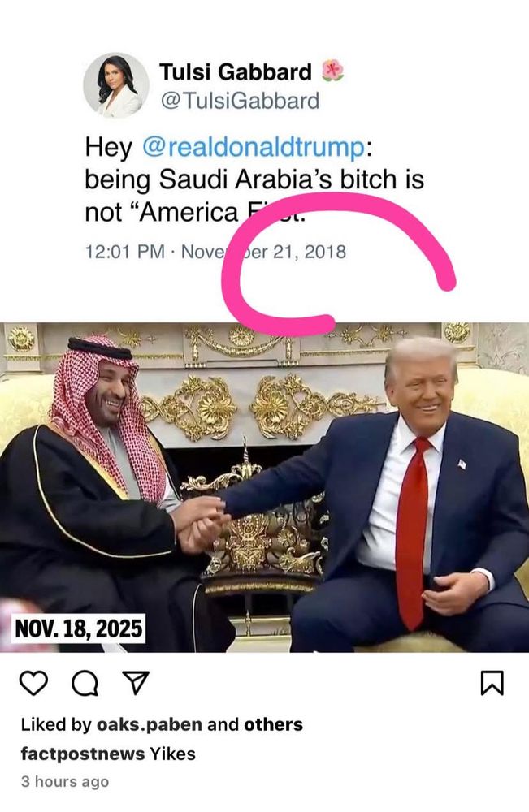Click the Tulsi Gabbard display name
529x812 pixels.
pos(236,71)
